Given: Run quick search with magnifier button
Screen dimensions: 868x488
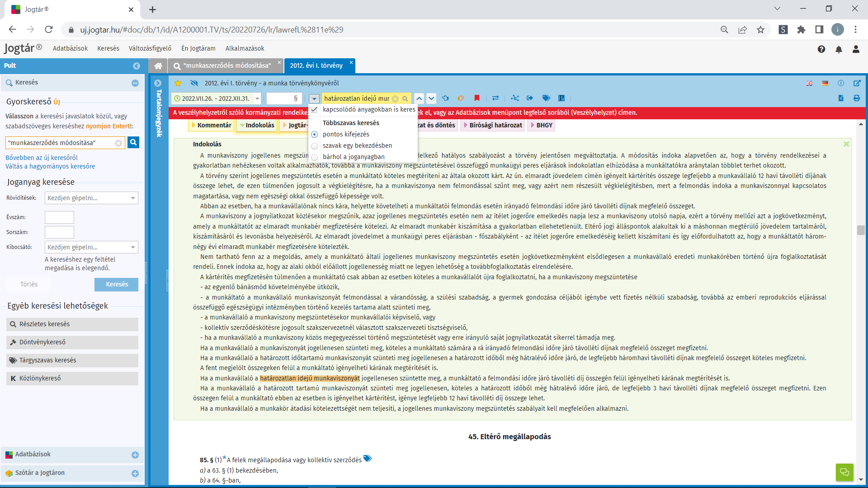Looking at the screenshot, I should pos(133,142).
